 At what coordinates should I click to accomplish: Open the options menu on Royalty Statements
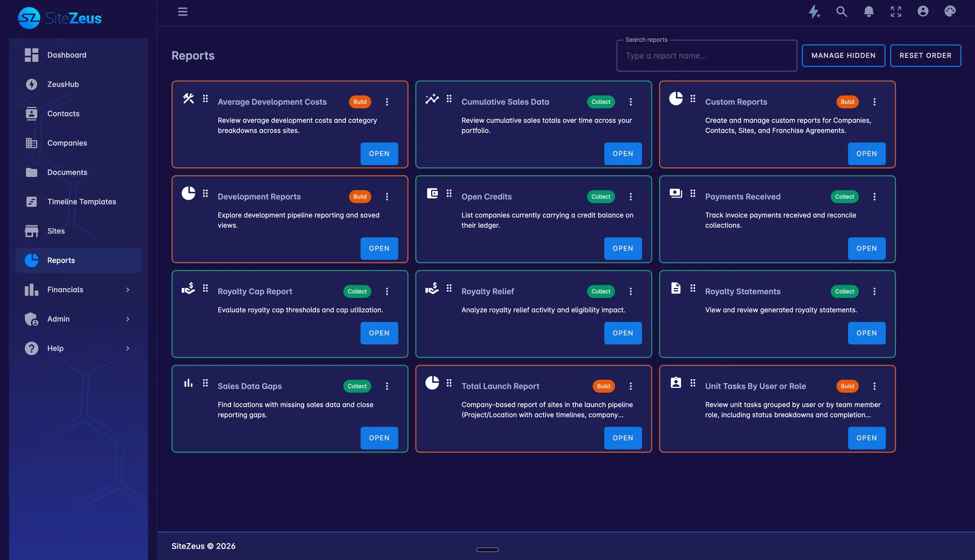874,291
